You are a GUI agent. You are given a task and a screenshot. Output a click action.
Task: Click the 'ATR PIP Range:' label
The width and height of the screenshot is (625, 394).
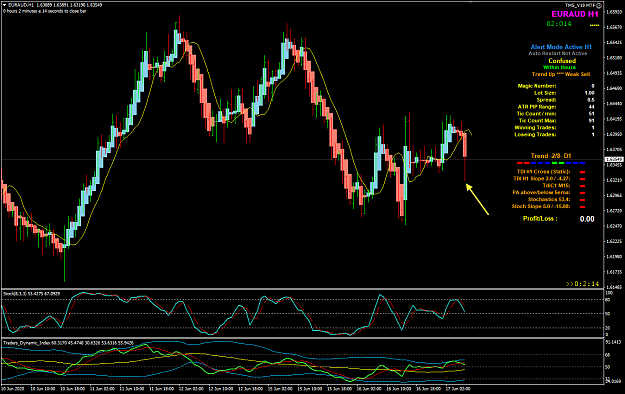(537, 107)
